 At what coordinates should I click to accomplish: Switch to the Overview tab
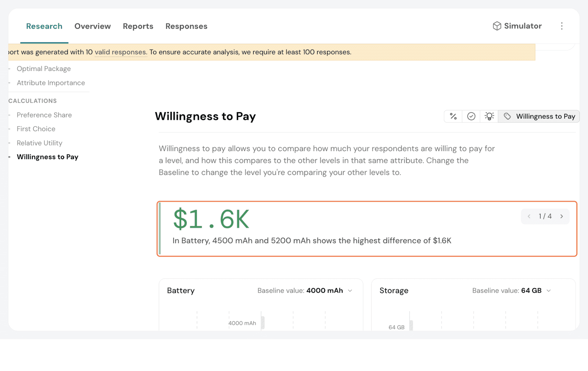93,26
